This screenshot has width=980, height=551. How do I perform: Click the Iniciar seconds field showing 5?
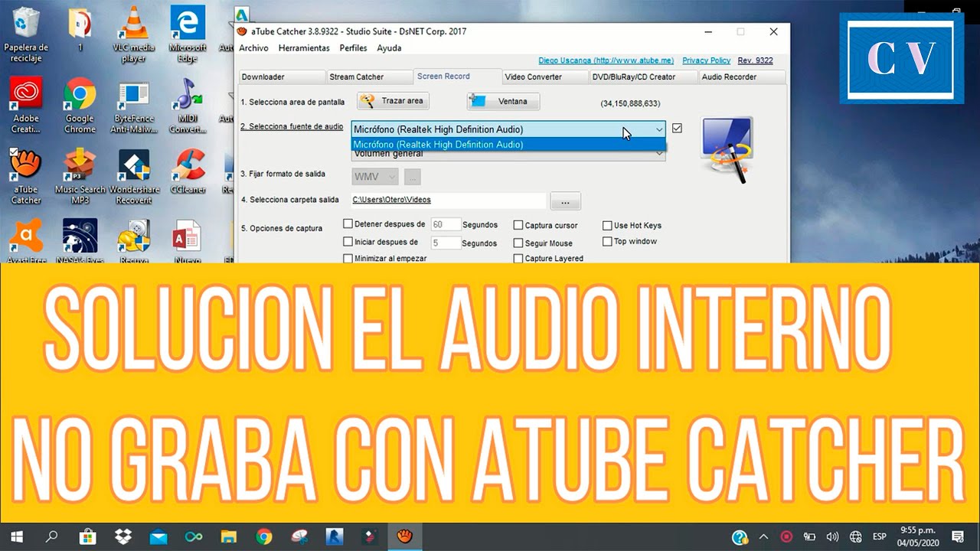click(446, 243)
